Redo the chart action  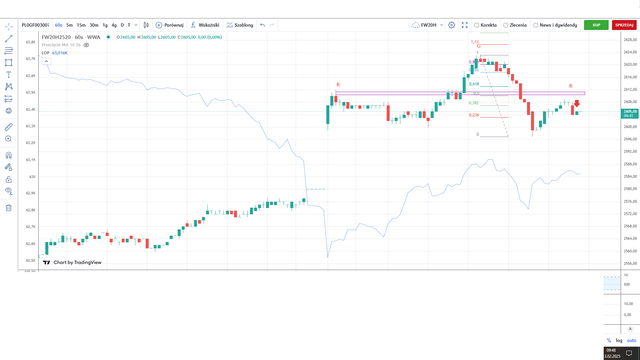coord(272,25)
